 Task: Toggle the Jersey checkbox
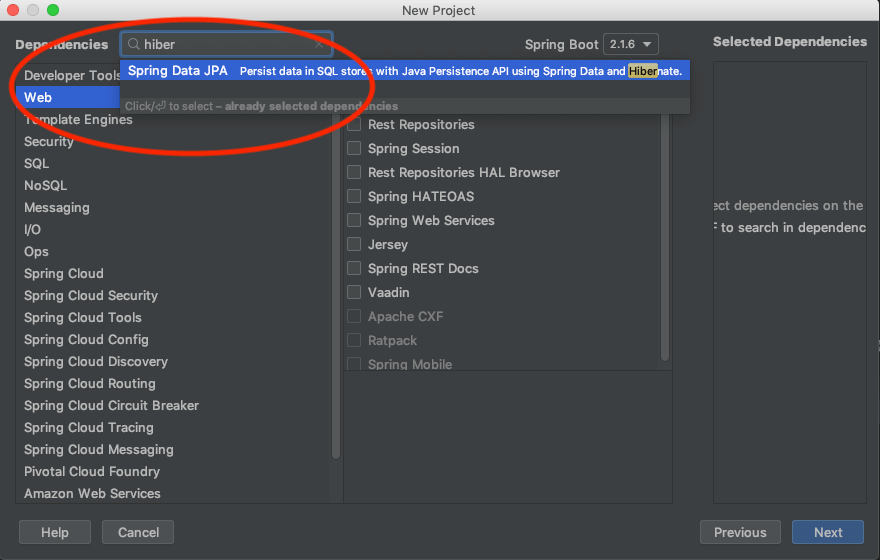(x=354, y=245)
